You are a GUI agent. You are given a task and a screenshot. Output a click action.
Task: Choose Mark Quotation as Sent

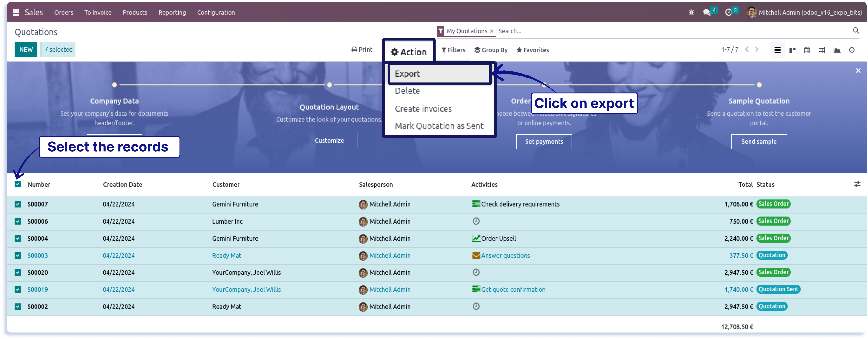pos(439,126)
